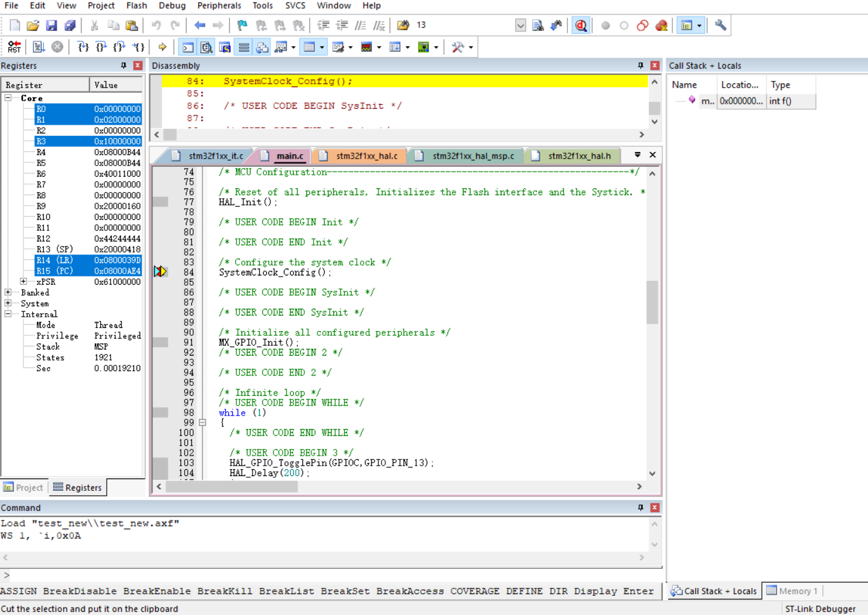Click the Save file floppy icon
The width and height of the screenshot is (868, 615).
tap(51, 25)
